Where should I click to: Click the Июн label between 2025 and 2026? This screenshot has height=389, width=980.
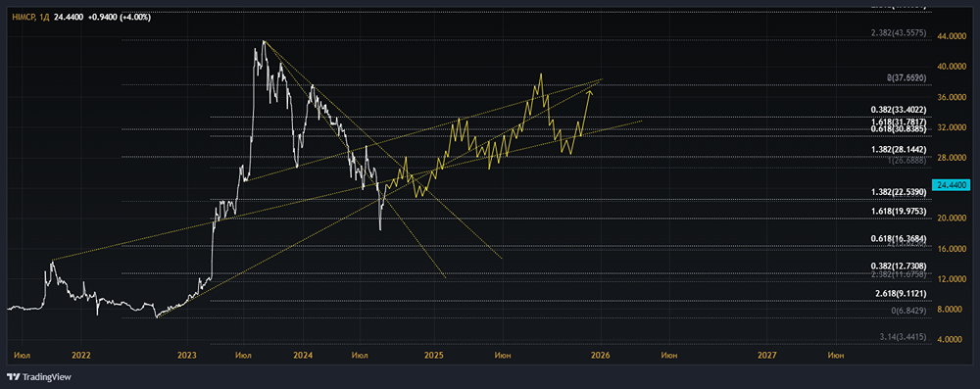pos(503,356)
